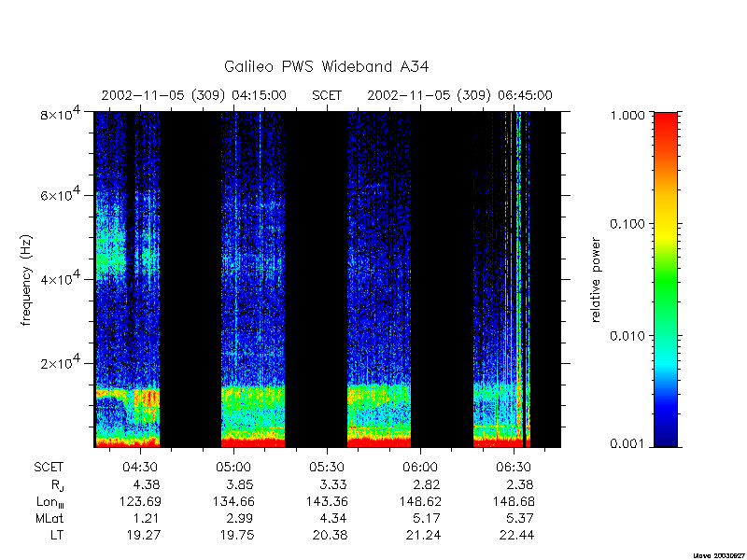747x560 pixels.
Task: Click the LT value 22.44
Action: click(517, 535)
